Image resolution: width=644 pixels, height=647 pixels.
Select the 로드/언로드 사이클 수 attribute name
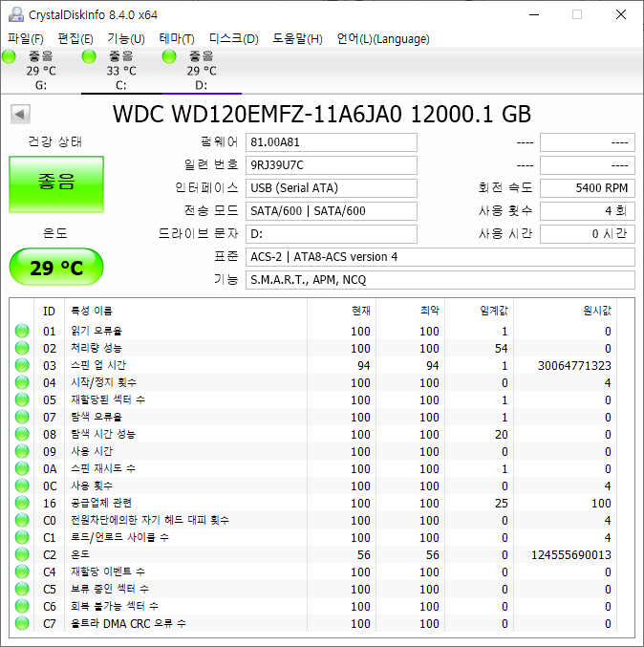coord(119,537)
